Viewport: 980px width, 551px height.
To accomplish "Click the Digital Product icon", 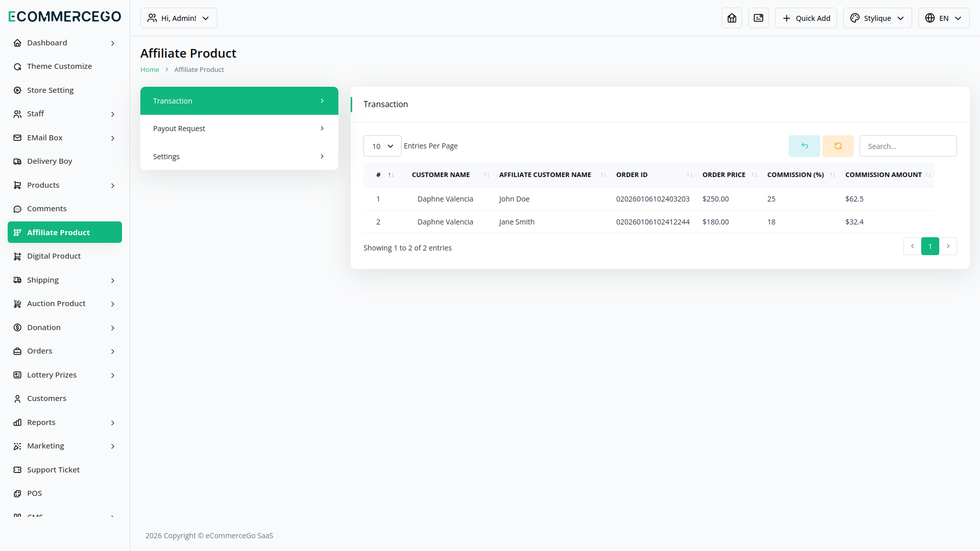I will pos(17,256).
